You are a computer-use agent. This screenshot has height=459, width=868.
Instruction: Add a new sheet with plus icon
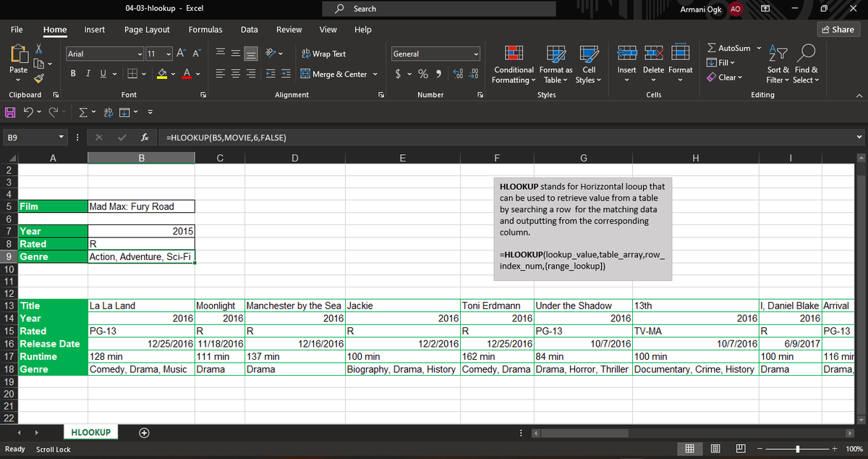(145, 433)
